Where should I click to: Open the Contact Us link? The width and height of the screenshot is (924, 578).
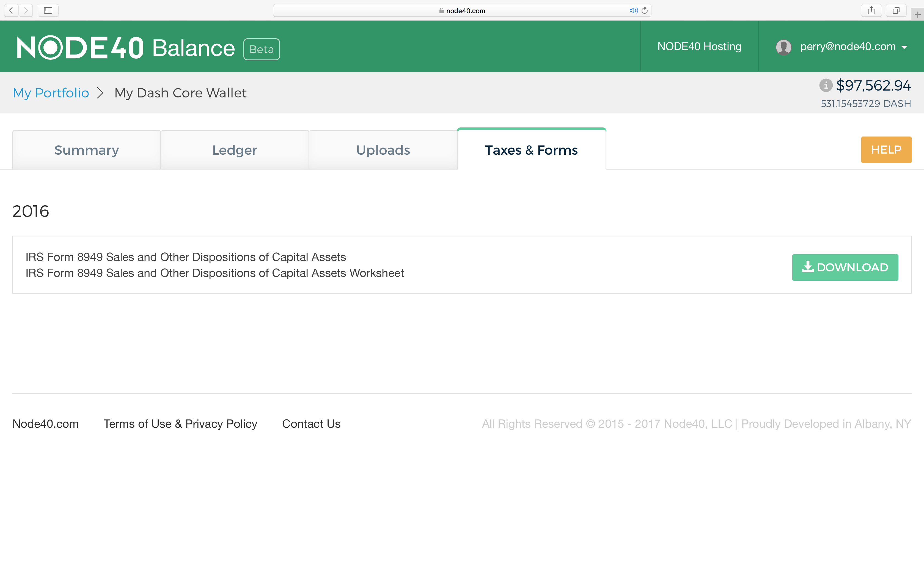pyautogui.click(x=311, y=424)
